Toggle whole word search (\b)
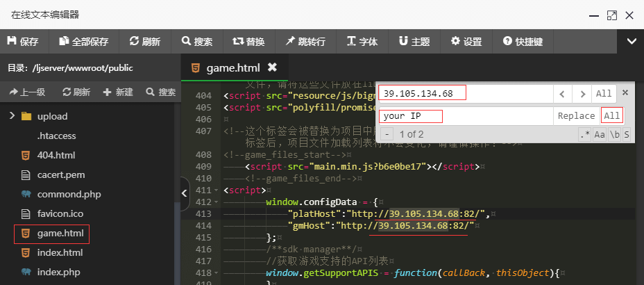 click(x=614, y=134)
